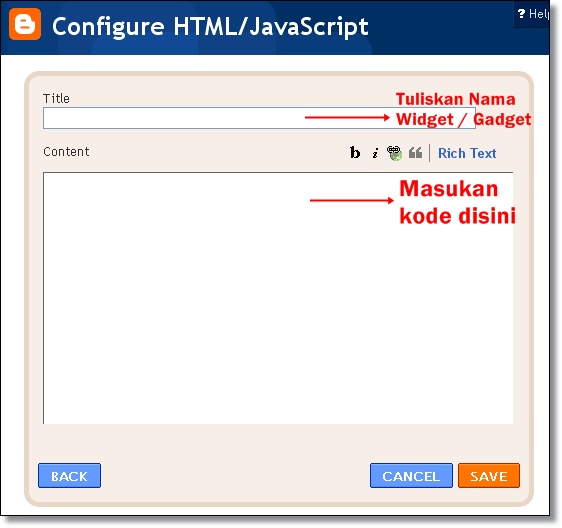Click inside the Content text area
The height and width of the screenshot is (528, 562).
[x=278, y=298]
